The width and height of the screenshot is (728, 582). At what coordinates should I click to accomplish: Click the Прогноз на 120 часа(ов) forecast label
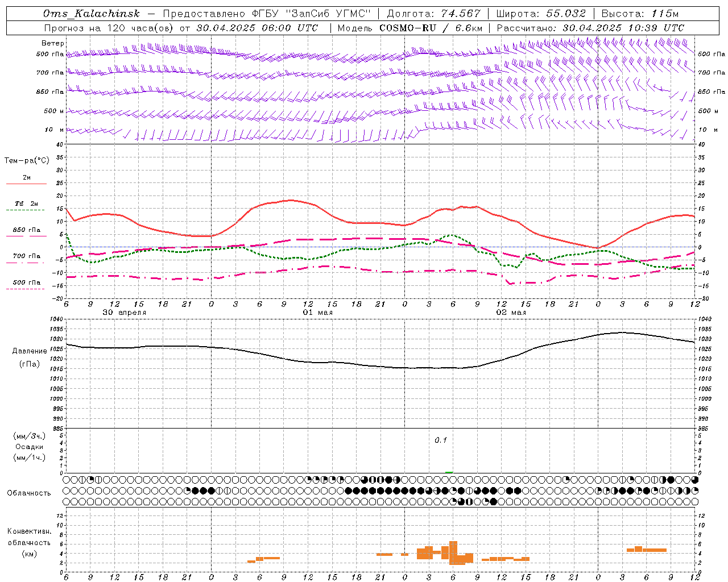click(x=109, y=28)
